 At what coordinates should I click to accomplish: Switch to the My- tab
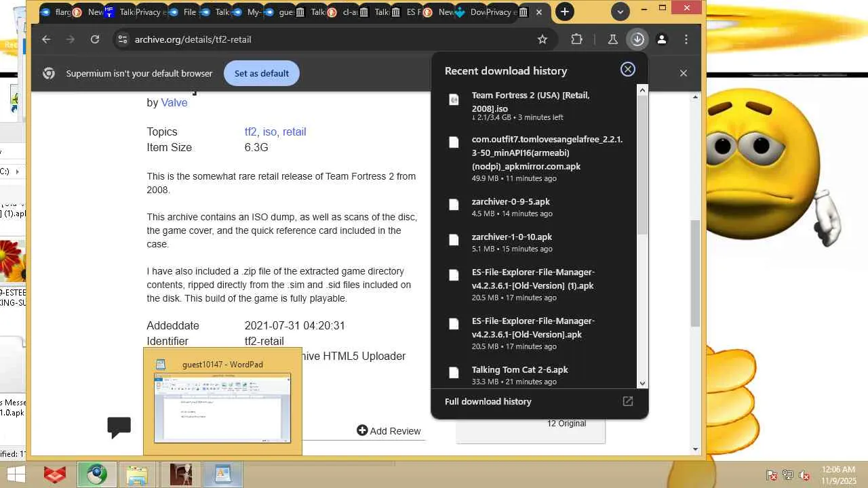pos(247,12)
